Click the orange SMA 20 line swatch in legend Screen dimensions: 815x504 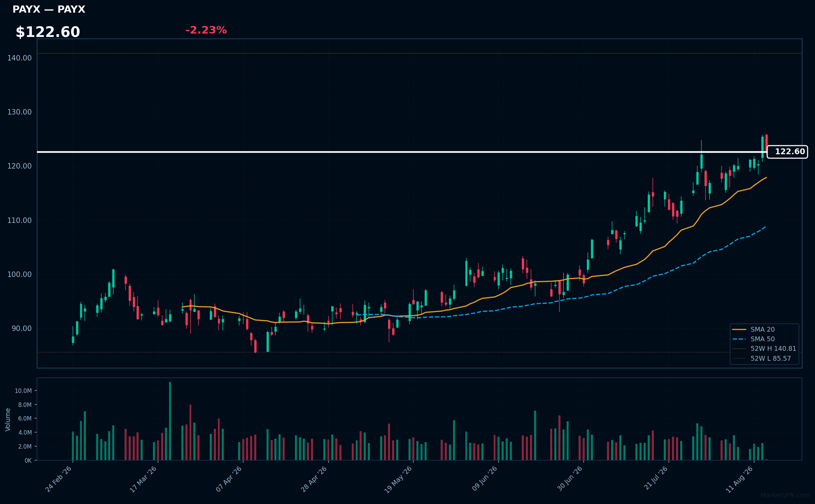point(739,329)
